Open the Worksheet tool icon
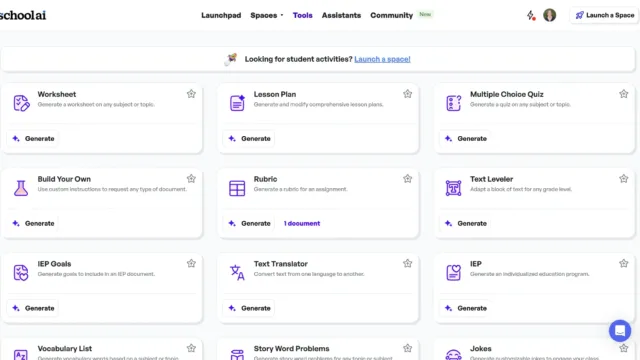 pyautogui.click(x=21, y=103)
